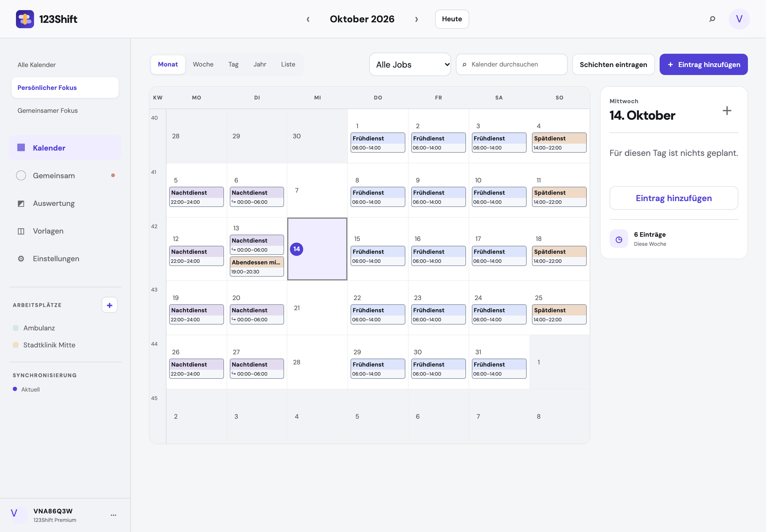Click Eintrag hinzufügen in the day panel
Screen dimensions: 766x532
[x=673, y=198]
